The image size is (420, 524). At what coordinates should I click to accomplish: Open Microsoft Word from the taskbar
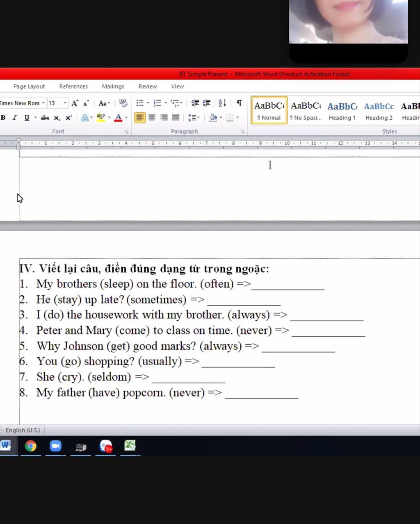pyautogui.click(x=6, y=445)
